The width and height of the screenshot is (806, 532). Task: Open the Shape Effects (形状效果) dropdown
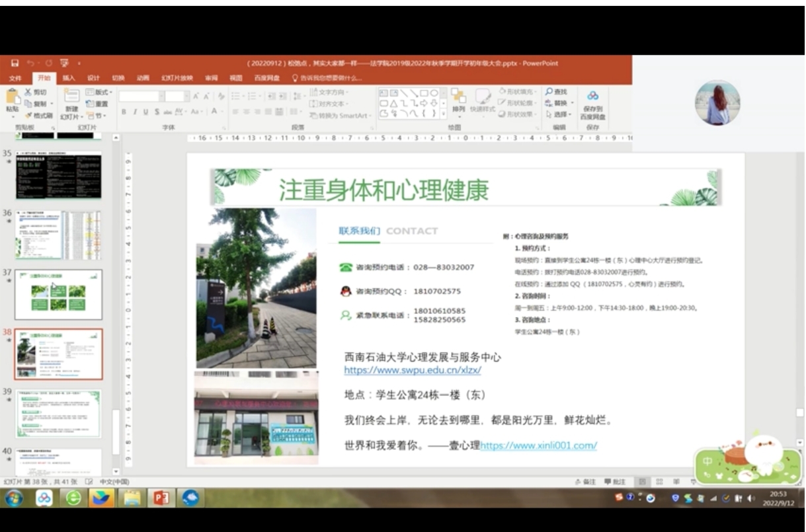click(x=518, y=114)
